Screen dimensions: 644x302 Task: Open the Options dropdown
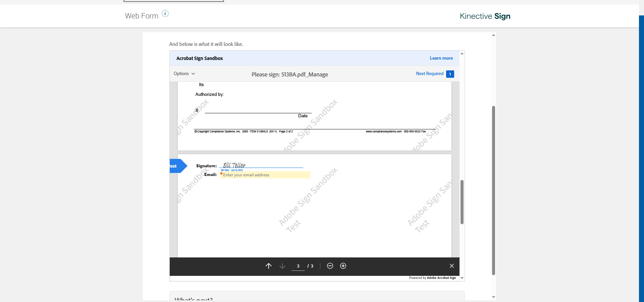pos(184,74)
